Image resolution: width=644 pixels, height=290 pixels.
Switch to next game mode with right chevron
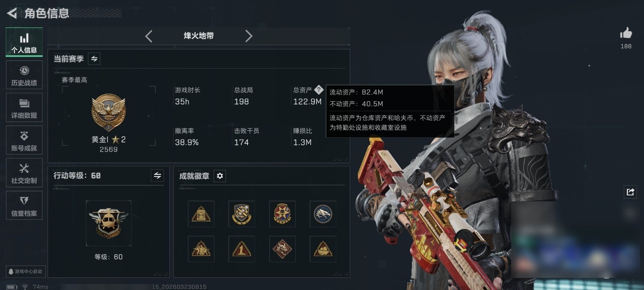(249, 36)
